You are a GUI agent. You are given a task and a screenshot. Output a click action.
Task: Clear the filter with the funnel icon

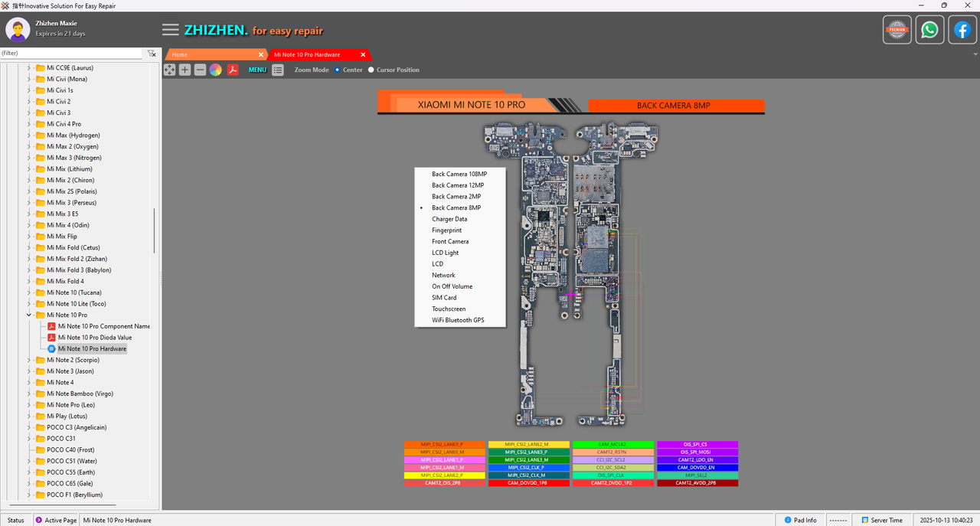click(152, 54)
